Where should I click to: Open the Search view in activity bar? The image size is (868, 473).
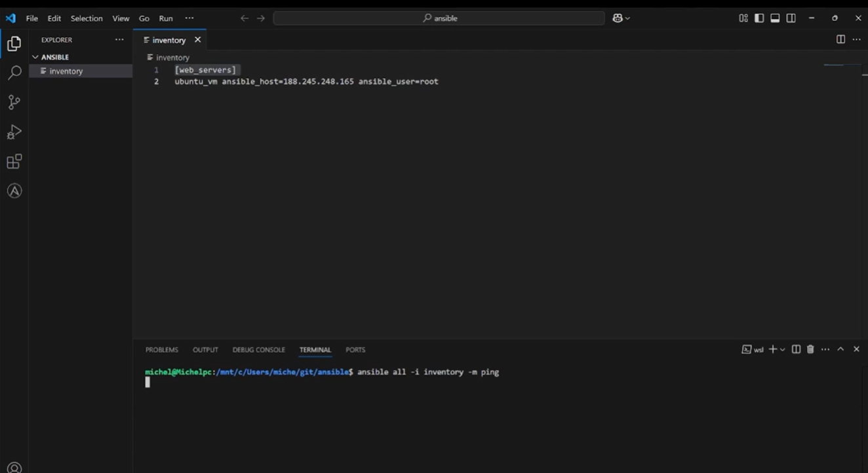tap(14, 73)
